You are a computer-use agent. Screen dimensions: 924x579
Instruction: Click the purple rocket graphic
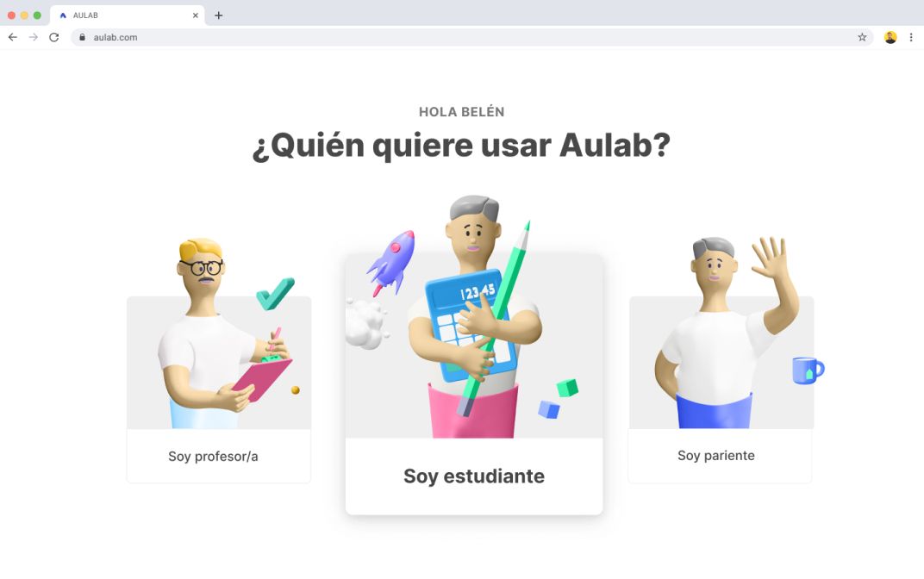392,262
